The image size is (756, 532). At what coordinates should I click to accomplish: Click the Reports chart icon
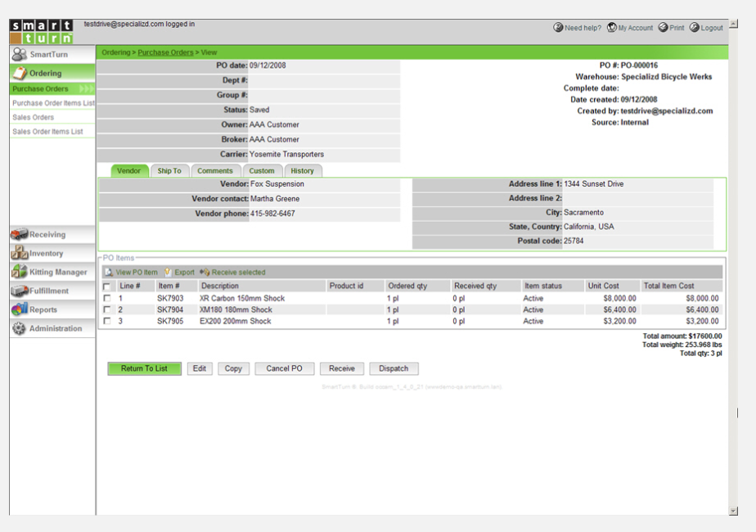tap(20, 309)
